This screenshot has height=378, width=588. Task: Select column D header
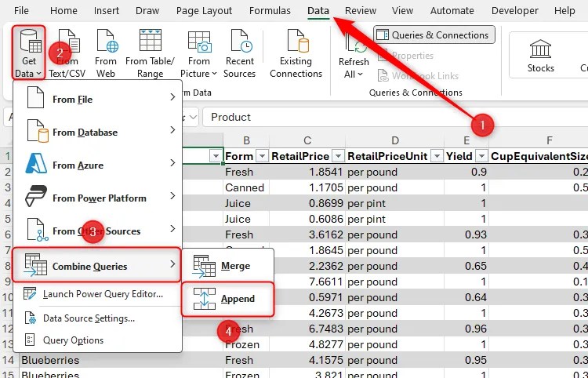tap(395, 140)
